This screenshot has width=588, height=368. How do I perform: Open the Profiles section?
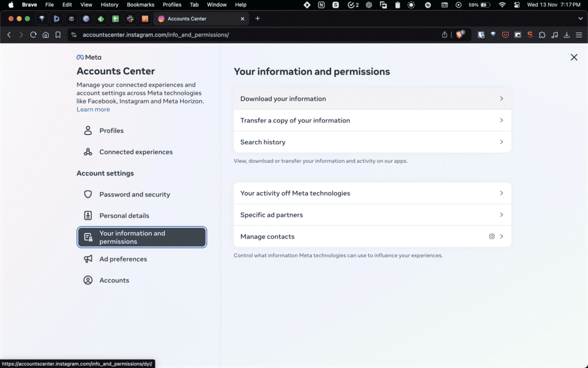tap(142, 131)
